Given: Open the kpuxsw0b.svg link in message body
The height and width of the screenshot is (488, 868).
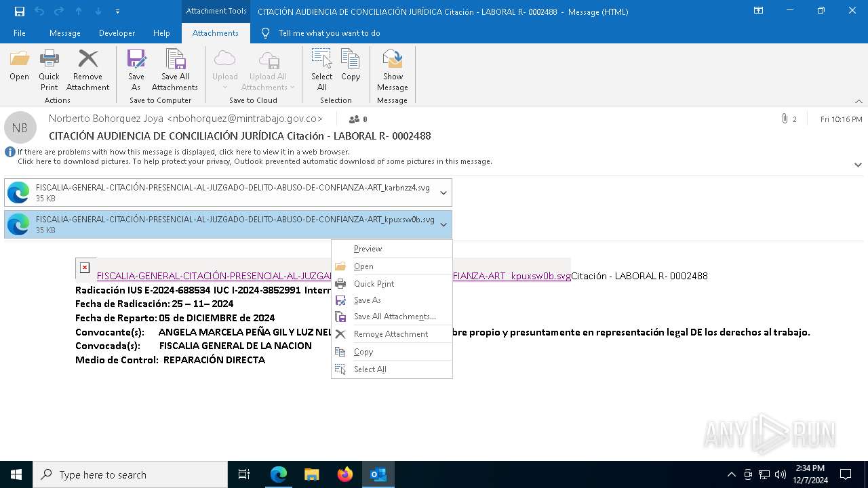Looking at the screenshot, I should [x=334, y=276].
